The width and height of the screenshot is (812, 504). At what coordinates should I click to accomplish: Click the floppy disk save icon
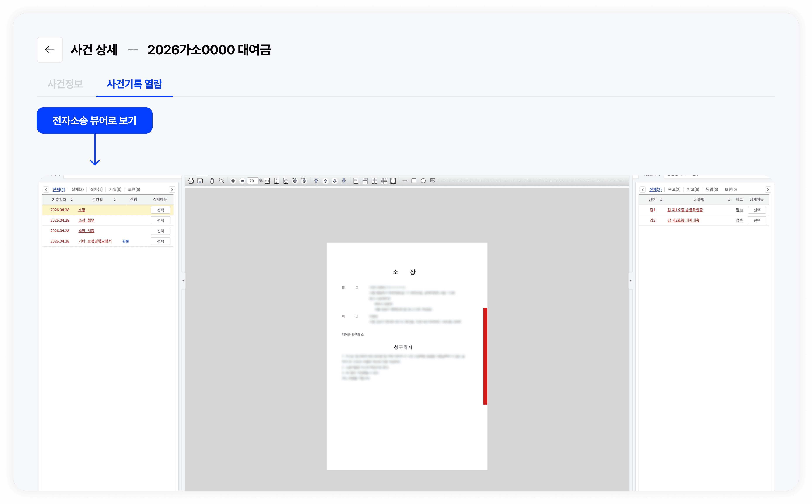[x=200, y=181]
